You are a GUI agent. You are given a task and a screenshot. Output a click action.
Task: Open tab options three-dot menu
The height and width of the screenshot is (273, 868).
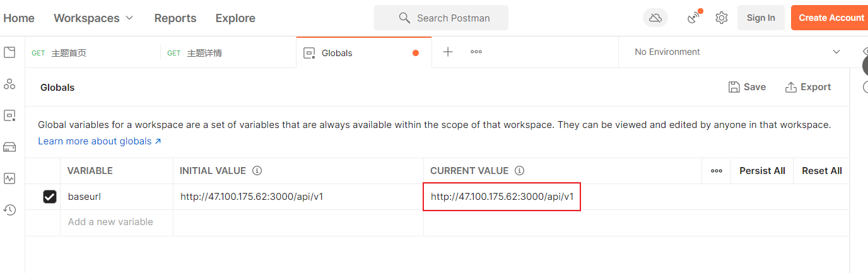click(476, 52)
